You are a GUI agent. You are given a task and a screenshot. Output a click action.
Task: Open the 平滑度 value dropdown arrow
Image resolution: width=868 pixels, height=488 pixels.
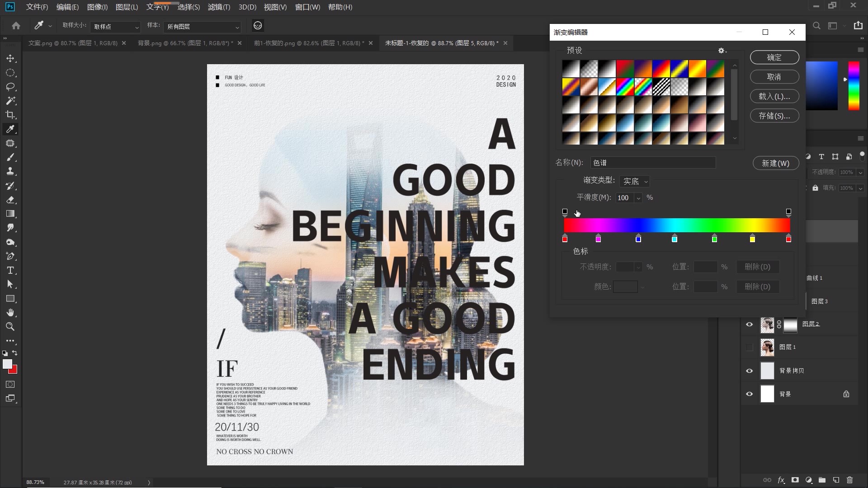point(638,198)
